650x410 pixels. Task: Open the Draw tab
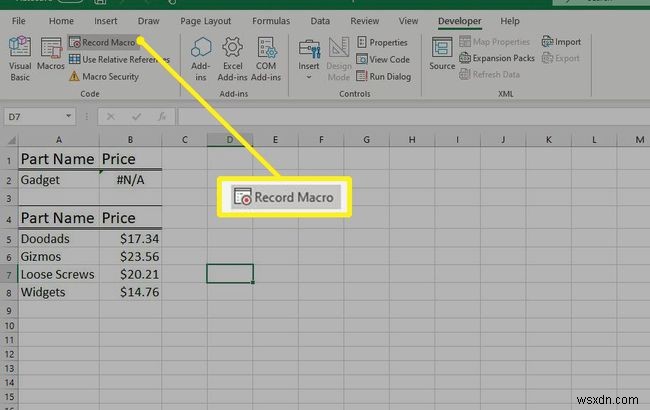[148, 21]
